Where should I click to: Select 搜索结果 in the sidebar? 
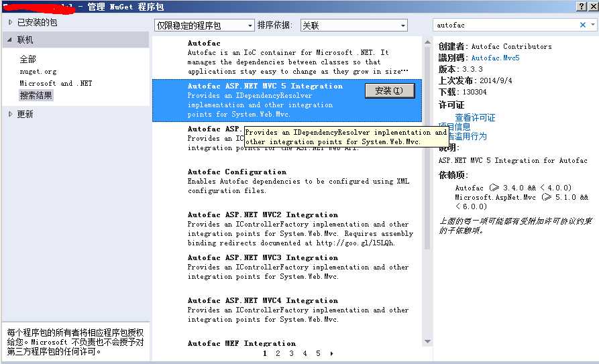(x=36, y=95)
